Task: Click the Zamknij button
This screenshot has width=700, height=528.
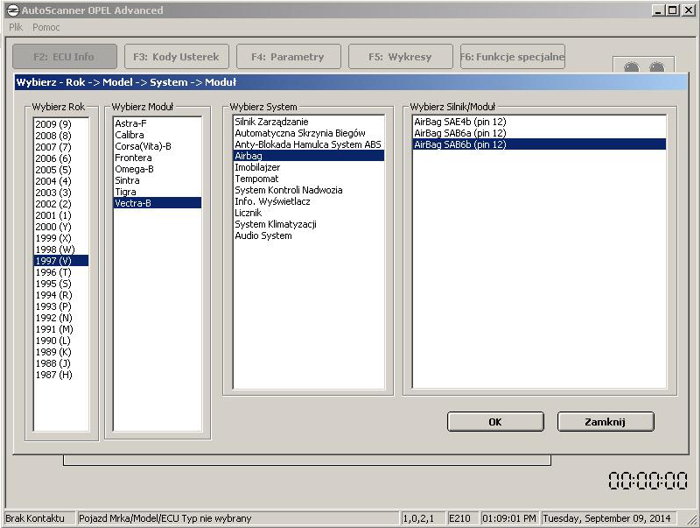Action: [x=605, y=422]
